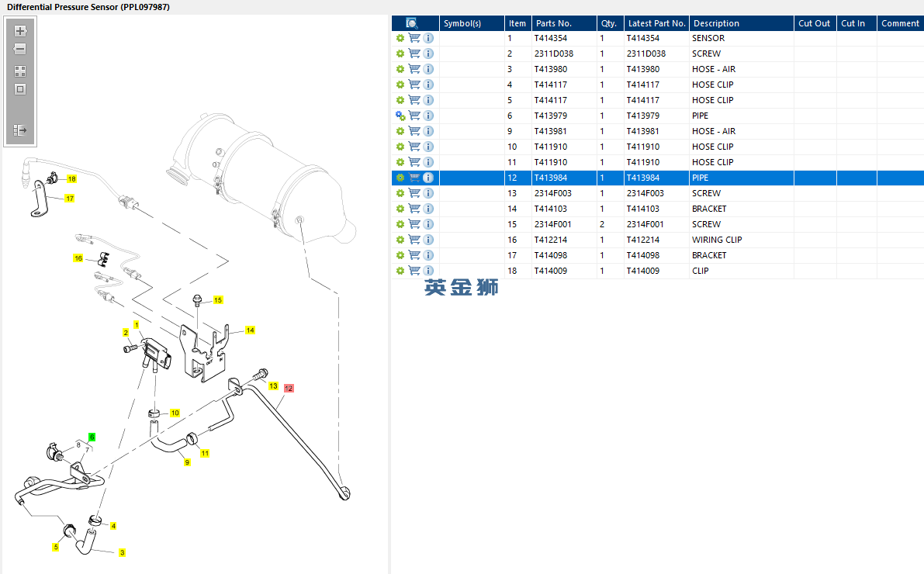This screenshot has height=574, width=924.
Task: Show info for highlighted item 12 PIPE
Action: click(428, 178)
